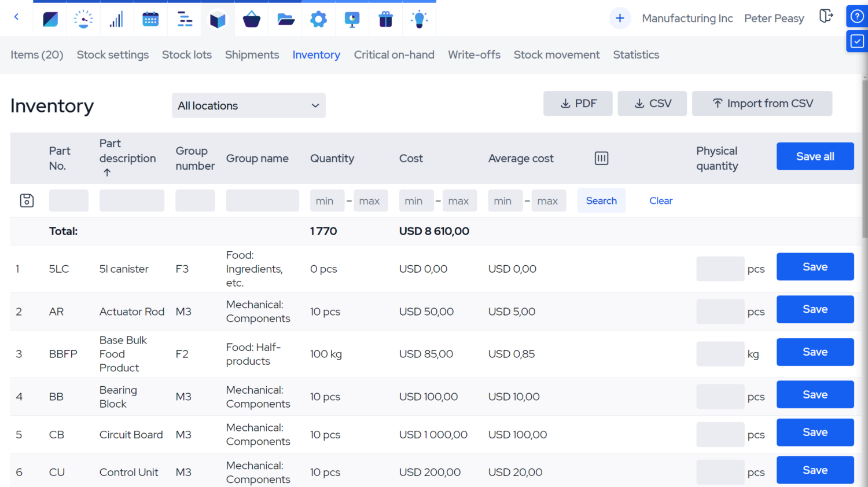868x487 pixels.
Task: Open the lightbulb ideas icon
Action: pyautogui.click(x=419, y=19)
